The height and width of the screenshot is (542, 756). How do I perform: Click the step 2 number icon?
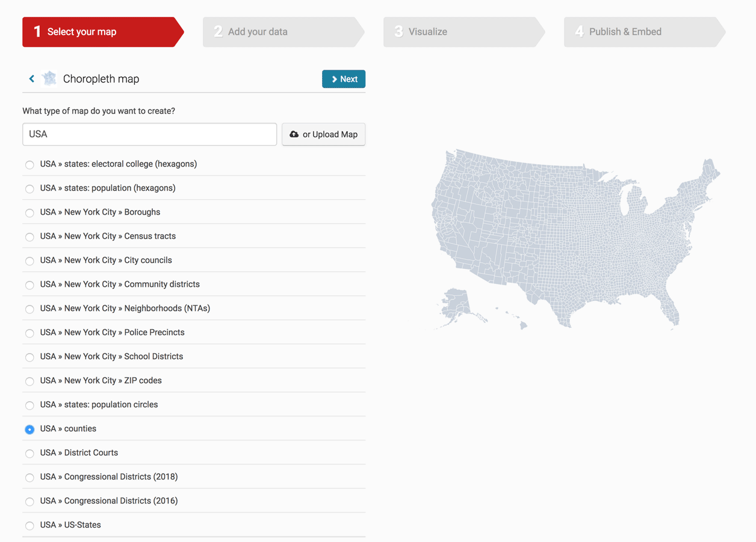[218, 31]
